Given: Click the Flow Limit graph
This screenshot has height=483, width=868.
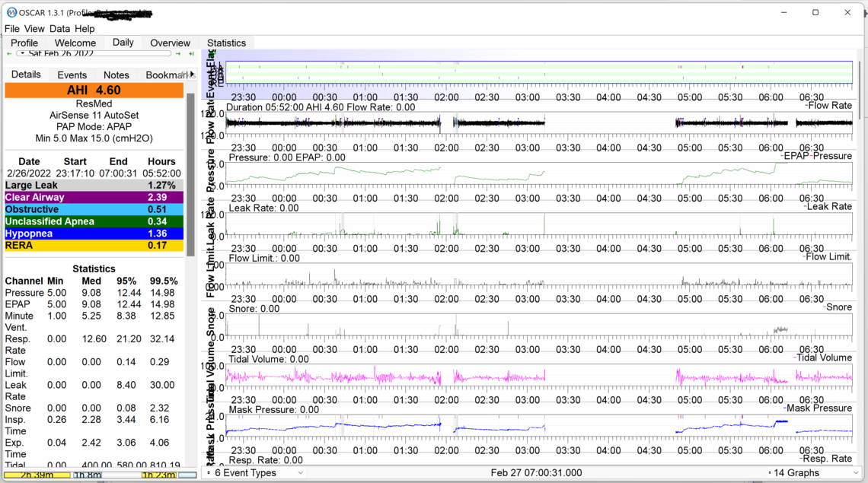Looking at the screenshot, I should [x=538, y=275].
